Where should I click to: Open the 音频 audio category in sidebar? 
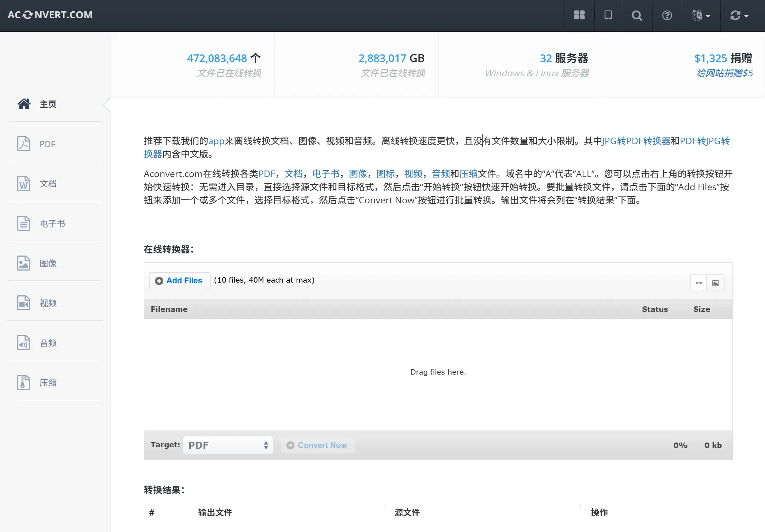coord(48,343)
